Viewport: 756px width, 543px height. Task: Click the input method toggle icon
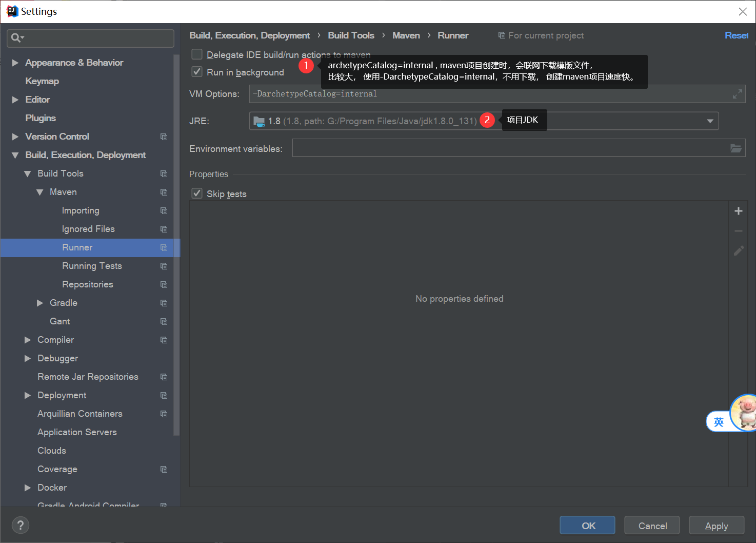tap(719, 422)
